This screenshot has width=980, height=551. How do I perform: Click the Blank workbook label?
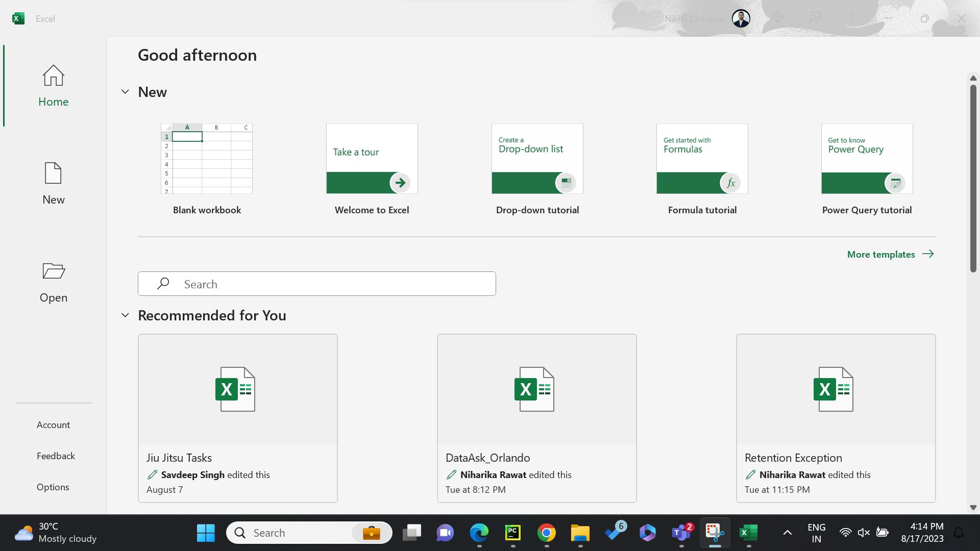pos(207,210)
